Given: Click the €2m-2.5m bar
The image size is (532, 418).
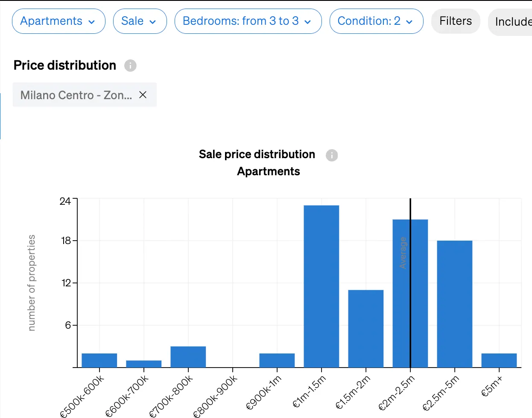Looking at the screenshot, I should (x=410, y=293).
